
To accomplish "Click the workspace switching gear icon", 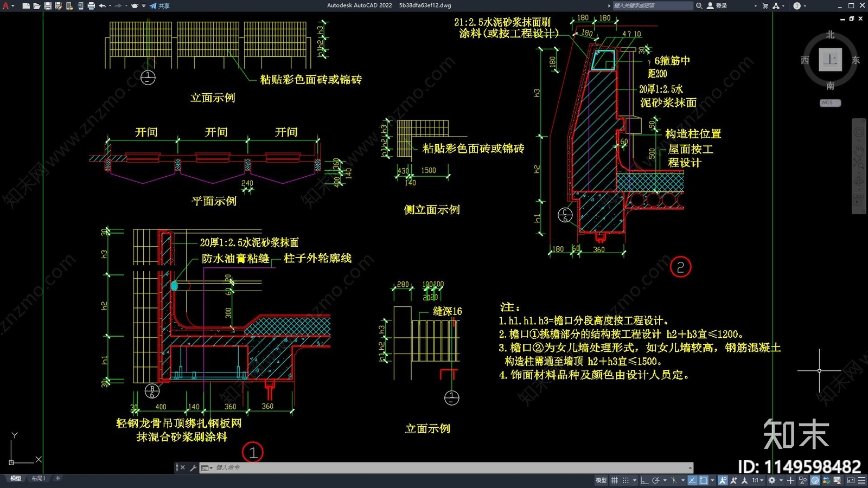I will coord(771,480).
